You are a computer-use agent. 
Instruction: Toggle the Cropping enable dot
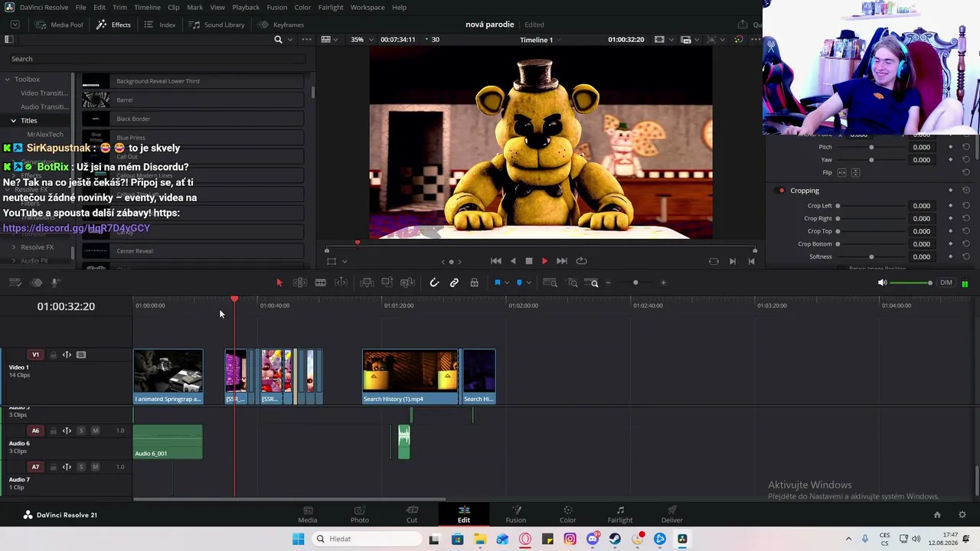tap(781, 191)
